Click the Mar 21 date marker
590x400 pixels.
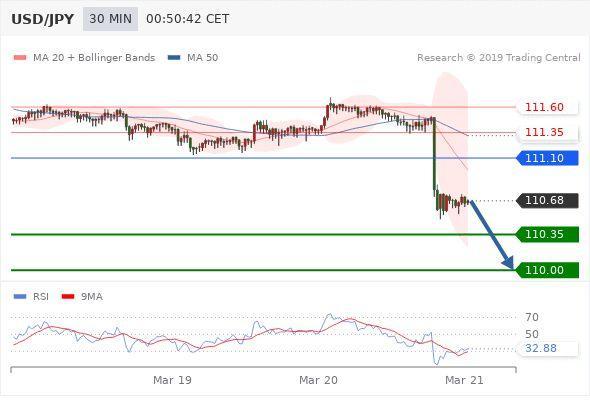coord(464,380)
